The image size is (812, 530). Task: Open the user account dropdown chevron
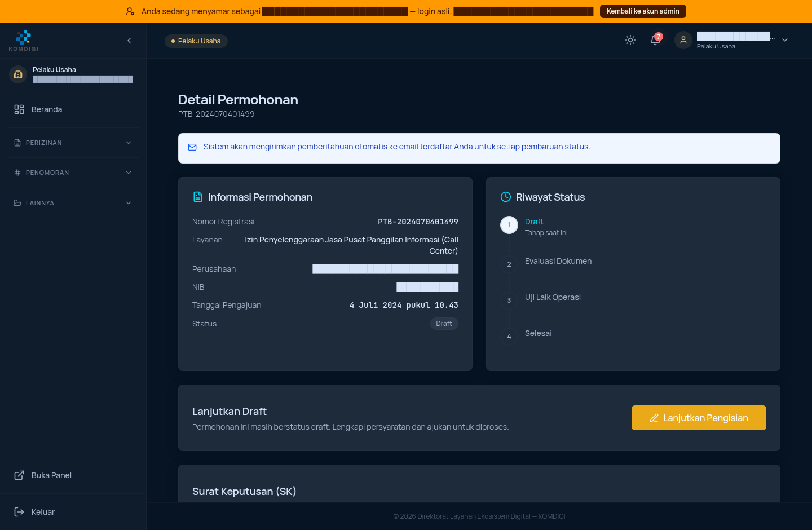[785, 40]
